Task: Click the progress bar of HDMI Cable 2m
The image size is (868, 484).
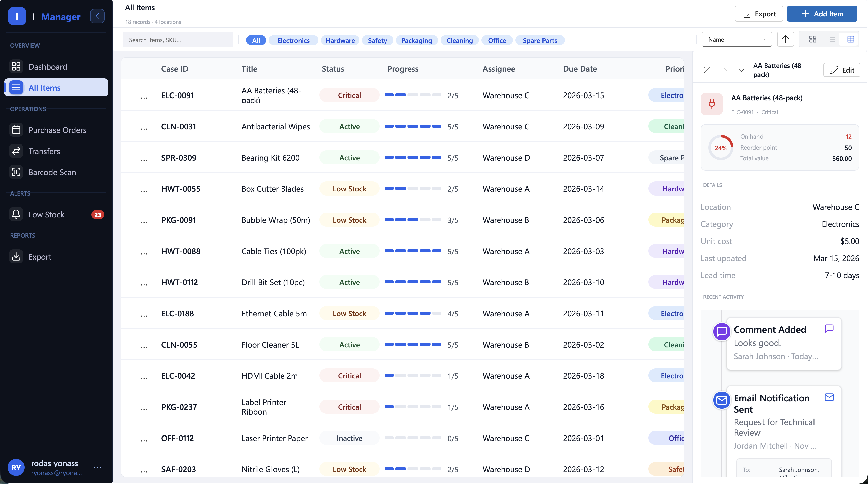Action: click(413, 375)
